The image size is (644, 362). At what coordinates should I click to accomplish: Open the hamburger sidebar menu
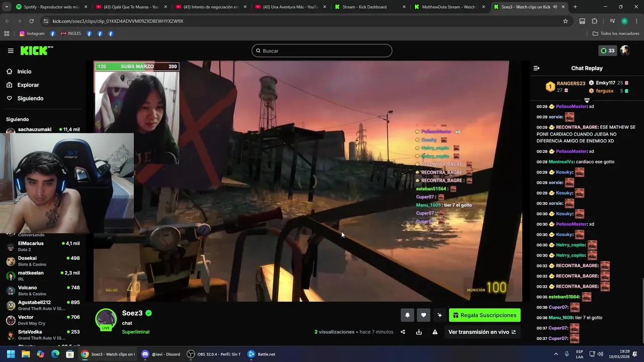(x=11, y=51)
